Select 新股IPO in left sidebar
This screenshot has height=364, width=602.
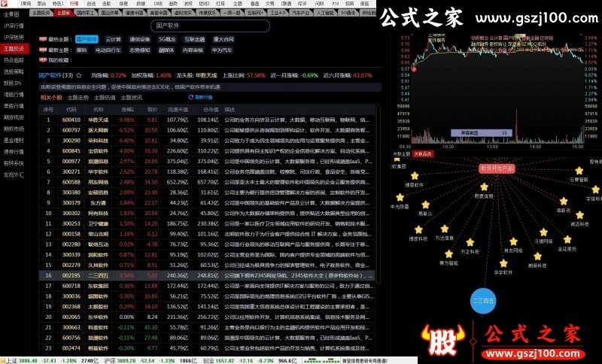coord(13,83)
